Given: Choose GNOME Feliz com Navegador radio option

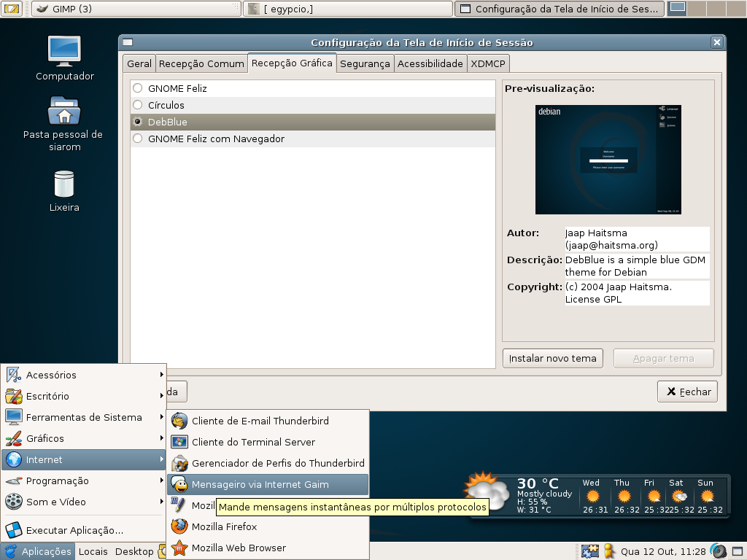Looking at the screenshot, I should coord(138,139).
